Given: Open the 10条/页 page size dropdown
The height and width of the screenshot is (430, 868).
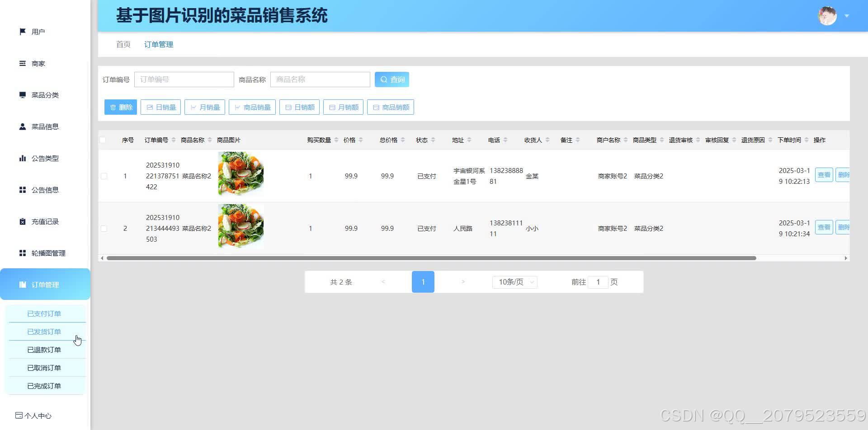Looking at the screenshot, I should (x=514, y=282).
